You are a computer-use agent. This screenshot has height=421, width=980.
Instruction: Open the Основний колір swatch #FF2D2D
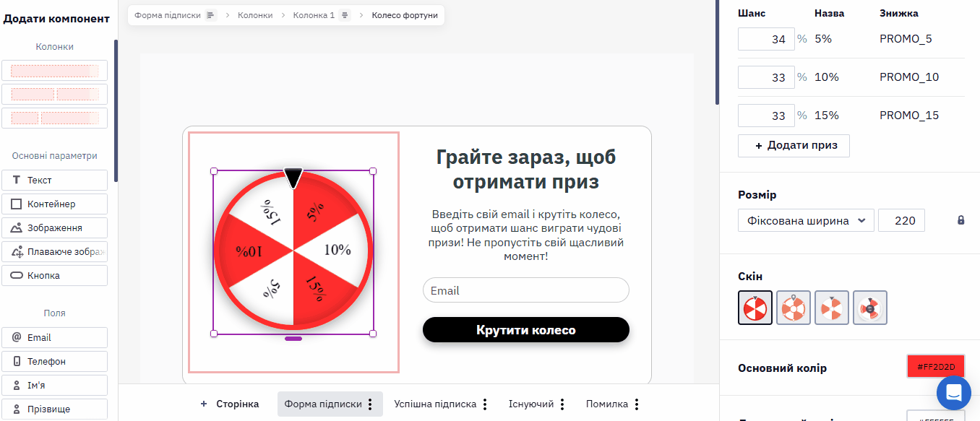[x=936, y=367]
